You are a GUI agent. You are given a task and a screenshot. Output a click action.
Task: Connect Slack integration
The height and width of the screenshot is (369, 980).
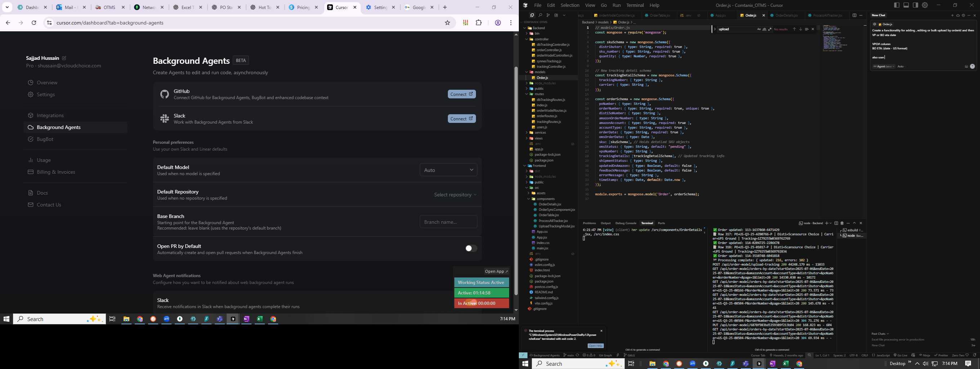(x=462, y=119)
